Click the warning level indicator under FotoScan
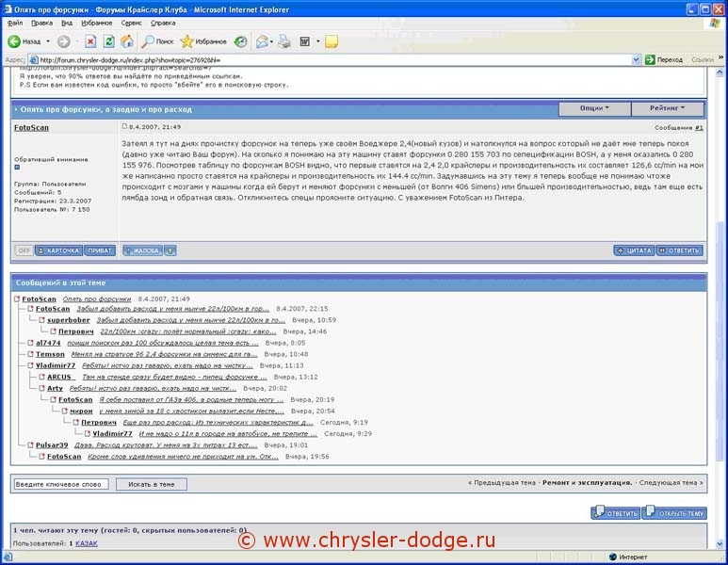Image resolution: width=728 pixels, height=565 pixels. coord(17,167)
